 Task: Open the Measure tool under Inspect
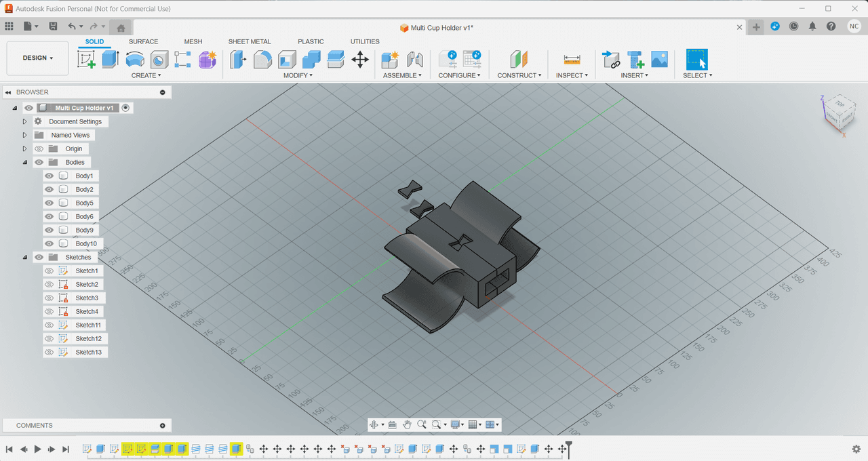(572, 60)
